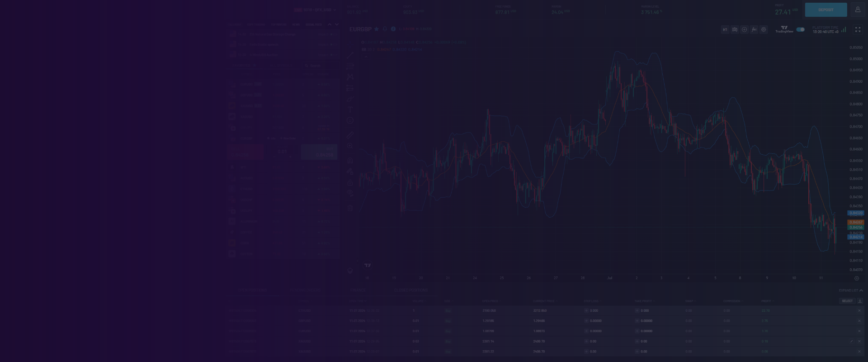Click the DEPOSIT button
This screenshot has width=868, height=362.
coord(826,10)
